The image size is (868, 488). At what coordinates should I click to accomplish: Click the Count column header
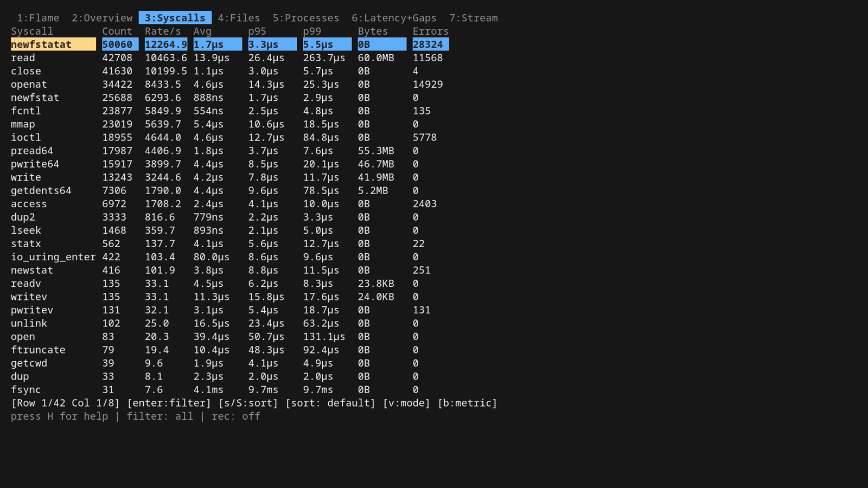pyautogui.click(x=117, y=31)
